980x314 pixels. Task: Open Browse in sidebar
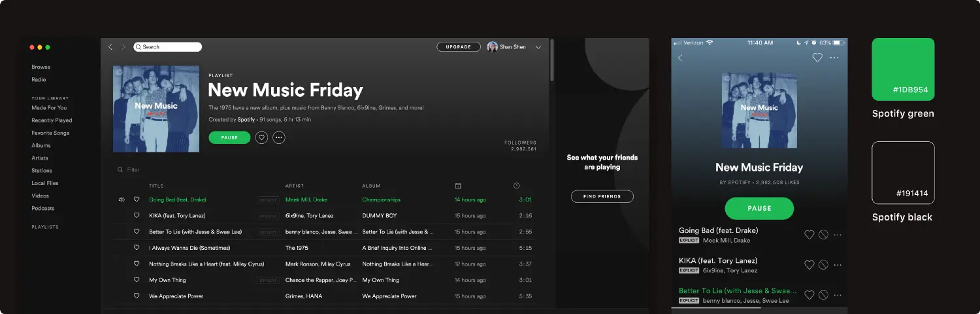pyautogui.click(x=41, y=67)
